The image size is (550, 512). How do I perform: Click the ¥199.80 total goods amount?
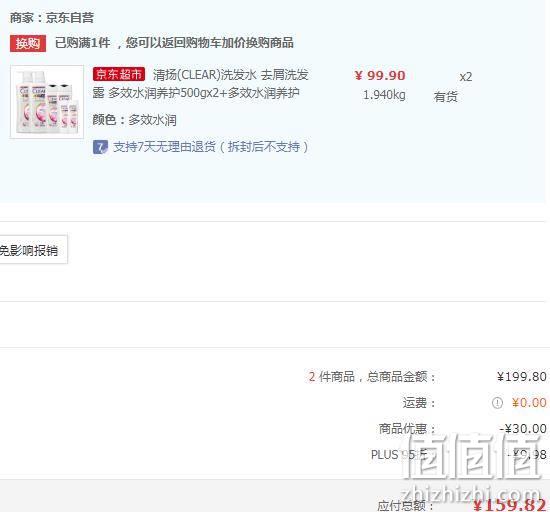click(x=522, y=377)
